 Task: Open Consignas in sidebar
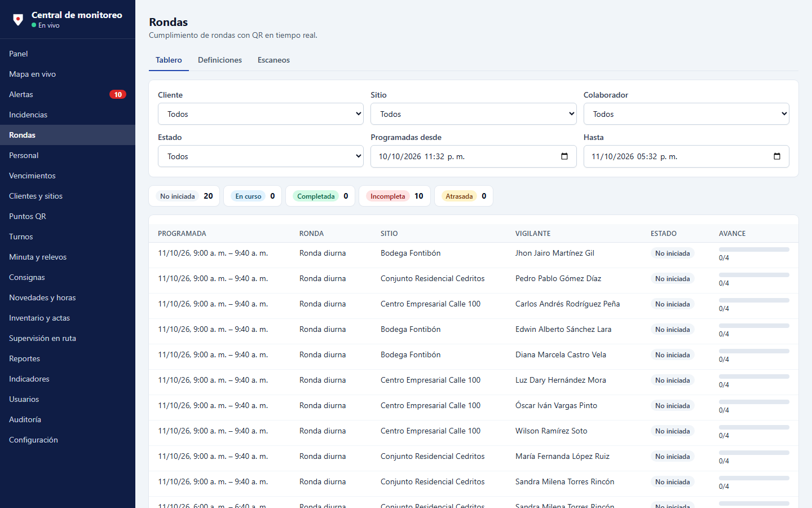click(68, 277)
